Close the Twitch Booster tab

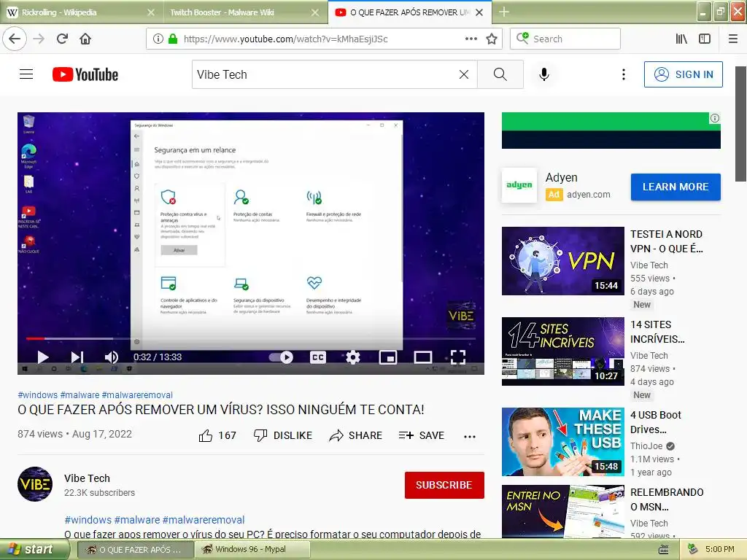tap(315, 12)
